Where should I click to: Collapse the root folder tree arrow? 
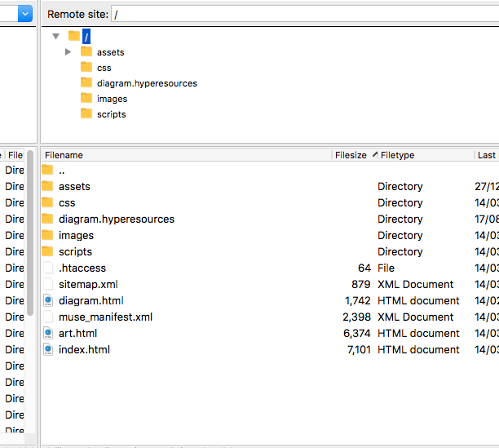pos(56,36)
